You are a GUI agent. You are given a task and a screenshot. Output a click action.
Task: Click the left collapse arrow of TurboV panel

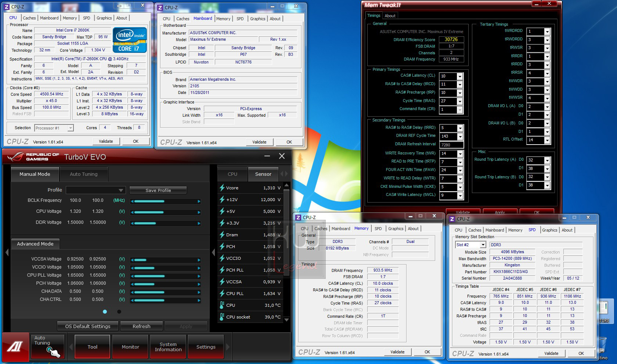pyautogui.click(x=7, y=252)
